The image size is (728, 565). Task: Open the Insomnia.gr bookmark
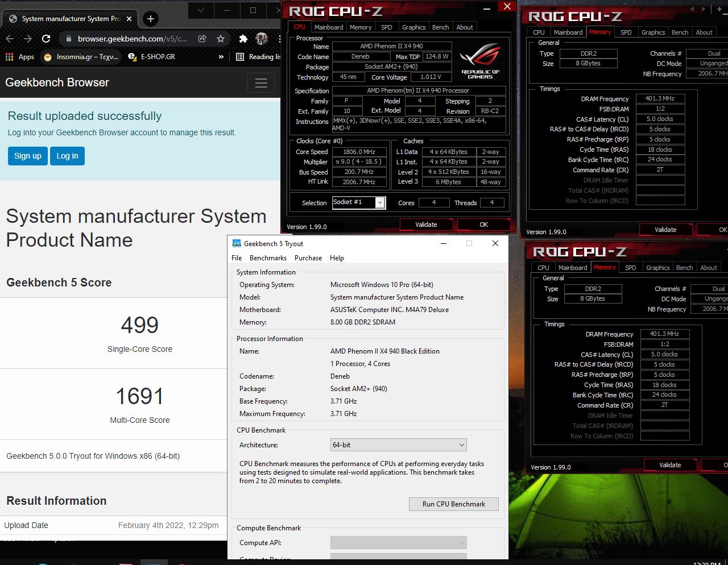(x=81, y=57)
